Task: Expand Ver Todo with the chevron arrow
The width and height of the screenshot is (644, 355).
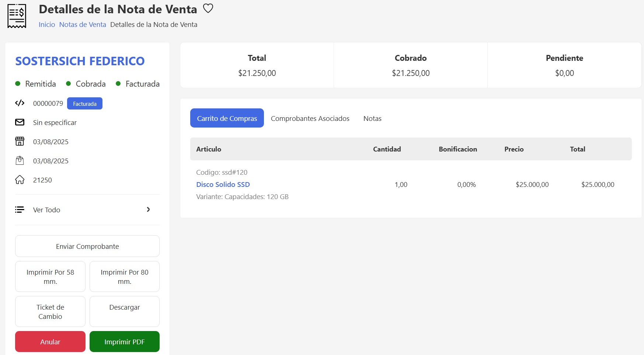Action: tap(148, 210)
